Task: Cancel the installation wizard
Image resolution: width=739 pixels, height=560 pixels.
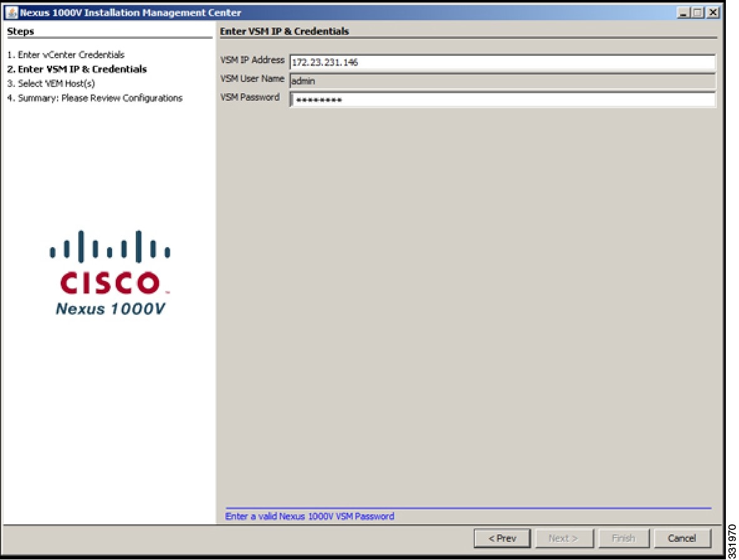Action: tap(682, 538)
